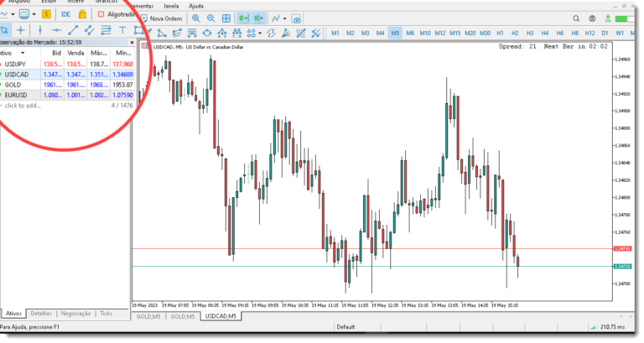Click the 'click to add...' field
Screen dimensions: 644x343
(23, 106)
